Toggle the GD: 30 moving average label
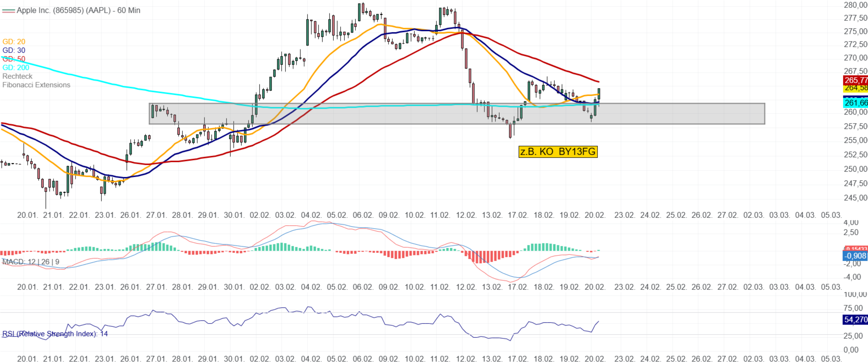Viewport: 868px width, 364px height. [14, 51]
